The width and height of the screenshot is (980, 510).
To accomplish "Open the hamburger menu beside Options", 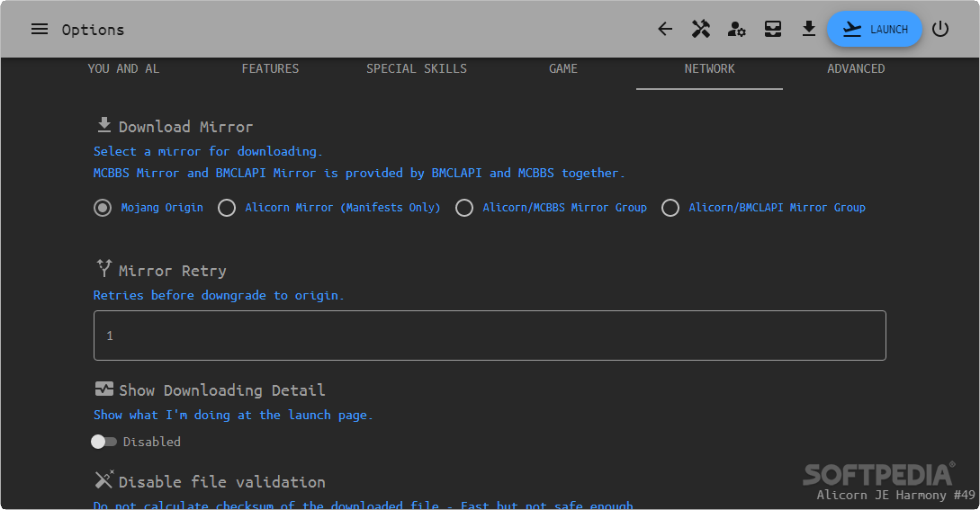I will pos(40,30).
